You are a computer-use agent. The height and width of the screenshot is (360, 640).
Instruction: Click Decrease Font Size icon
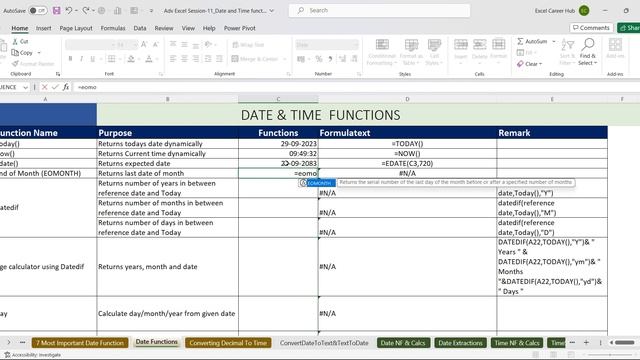tap(156, 44)
